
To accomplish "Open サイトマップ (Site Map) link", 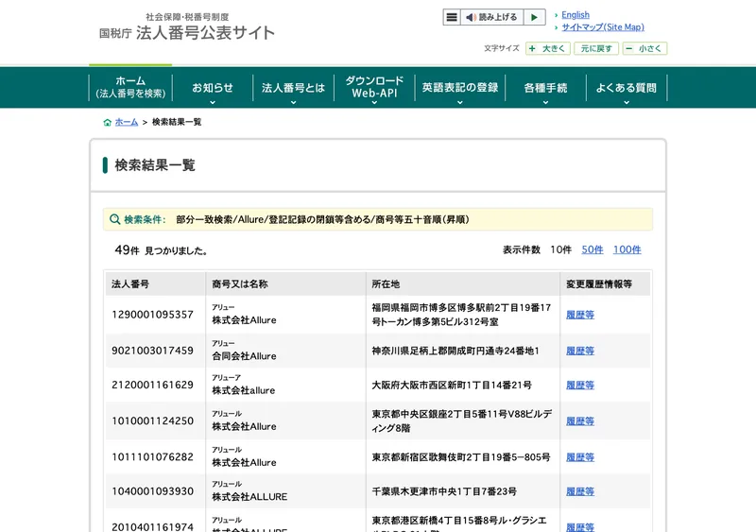I will pos(603,27).
